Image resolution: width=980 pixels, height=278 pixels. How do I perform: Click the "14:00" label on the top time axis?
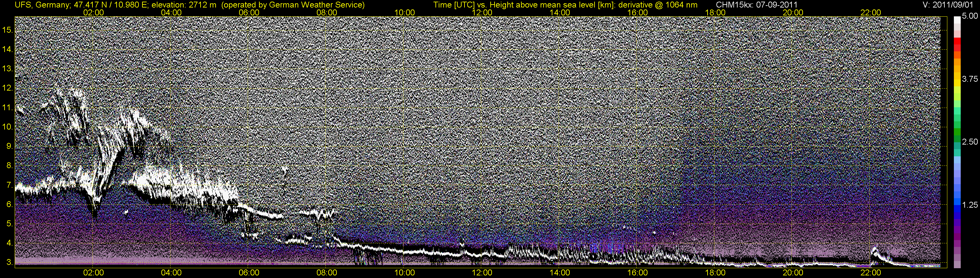click(x=560, y=12)
